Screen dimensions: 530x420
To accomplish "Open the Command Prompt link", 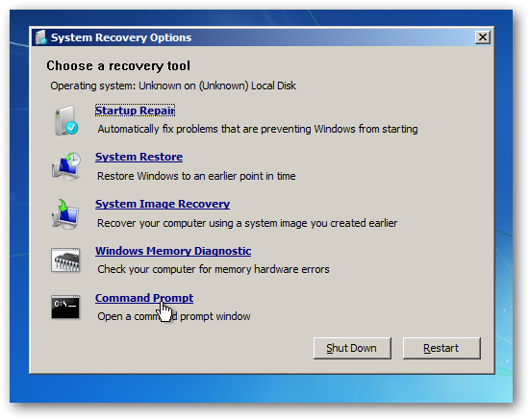I will [x=144, y=298].
